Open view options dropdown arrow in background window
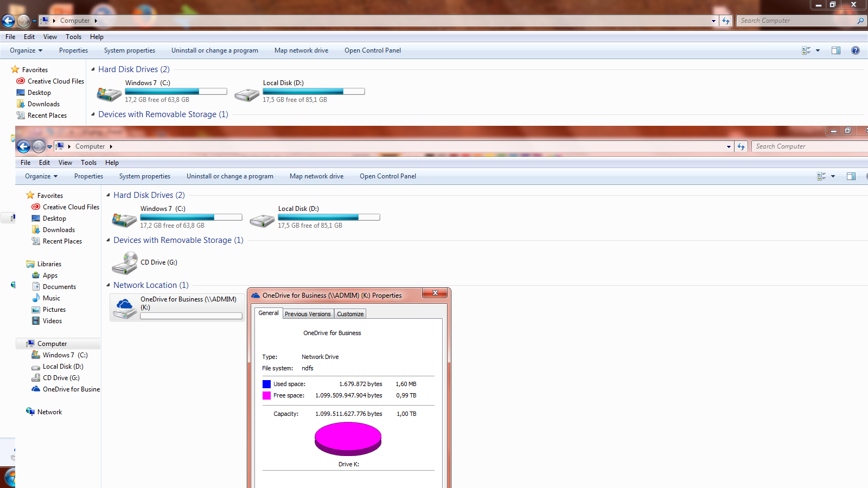The image size is (868, 488). (818, 50)
